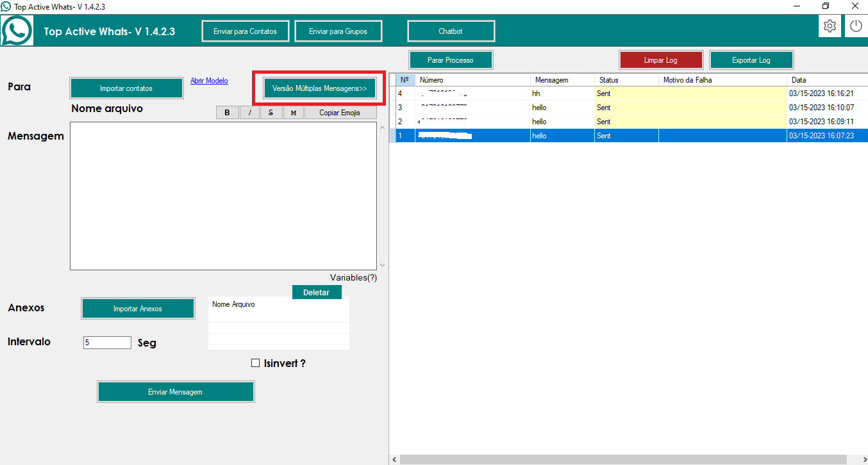Restore down the application window
868x465 pixels.
826,6
